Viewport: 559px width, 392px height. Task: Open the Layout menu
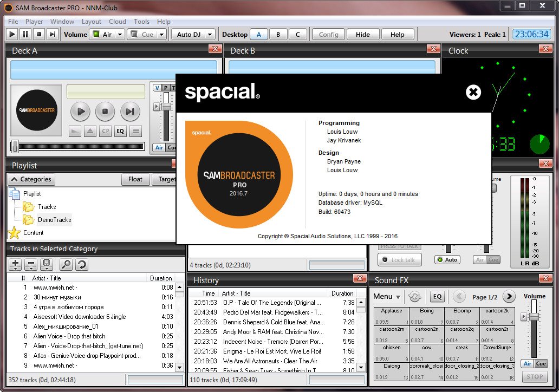[92, 22]
